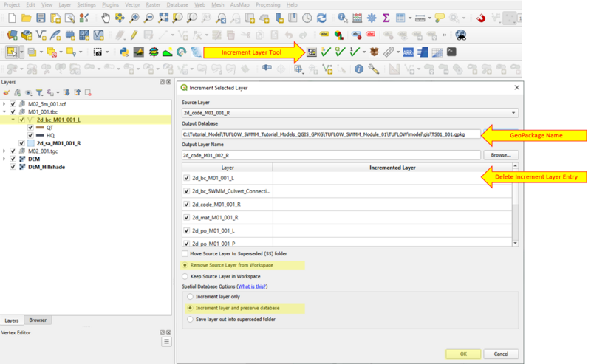Click Browse next to Output Layer Name
This screenshot has height=364, width=591.
501,155
